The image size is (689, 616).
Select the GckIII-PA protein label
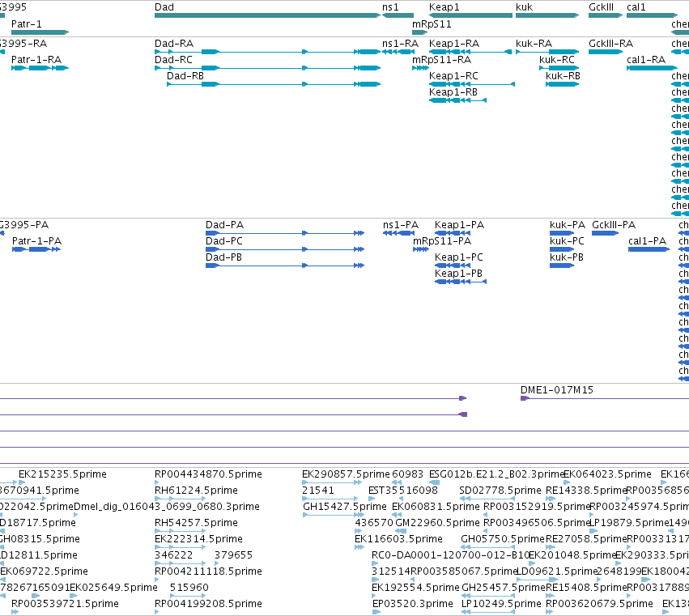coord(614,225)
